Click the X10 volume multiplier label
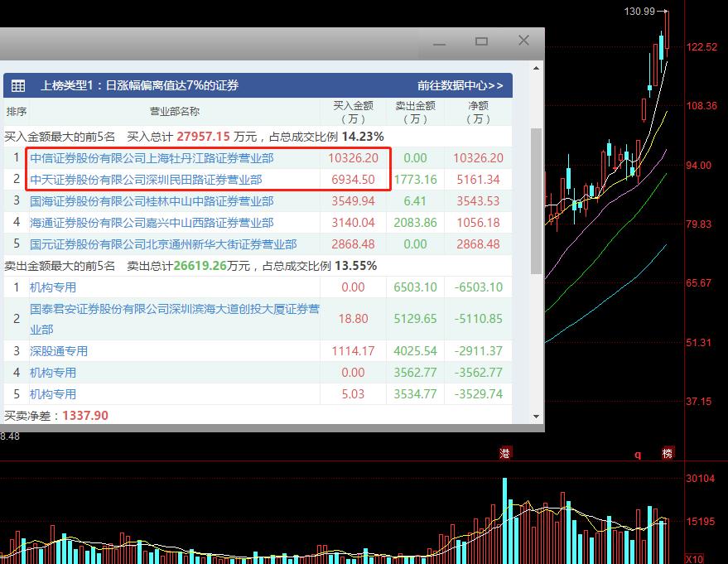Viewport: 728px width, 564px height. pos(695,559)
